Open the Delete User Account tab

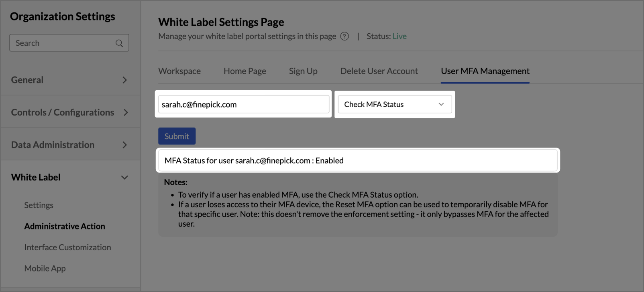379,71
